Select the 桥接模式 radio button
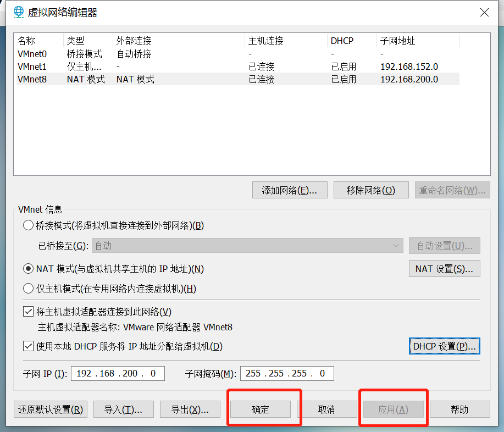The height and width of the screenshot is (432, 504). point(28,225)
